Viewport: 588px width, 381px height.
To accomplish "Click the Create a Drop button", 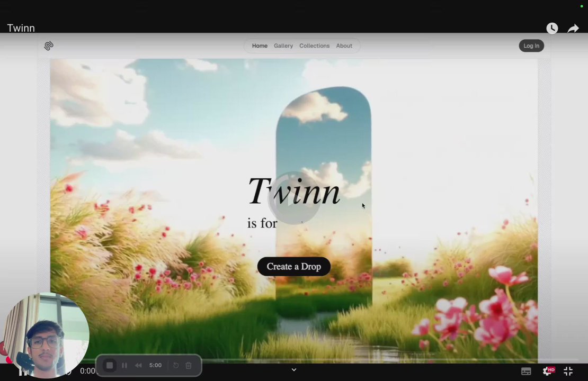I will 293,266.
